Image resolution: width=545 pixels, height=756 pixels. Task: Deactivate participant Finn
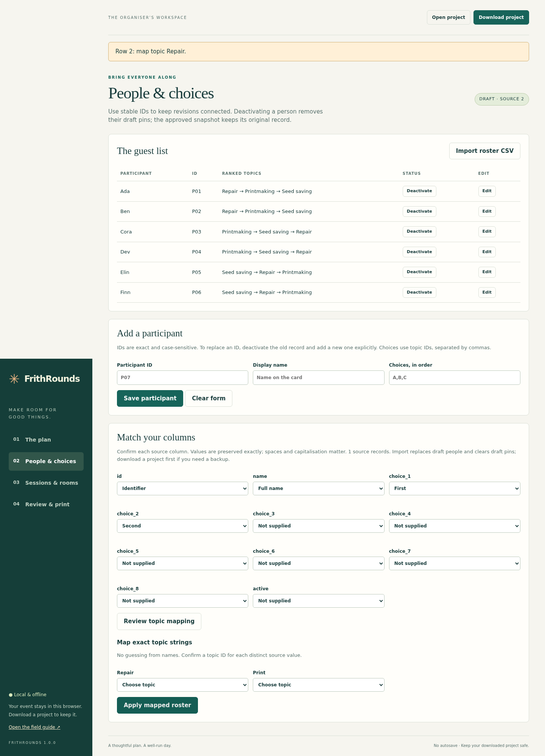click(419, 292)
